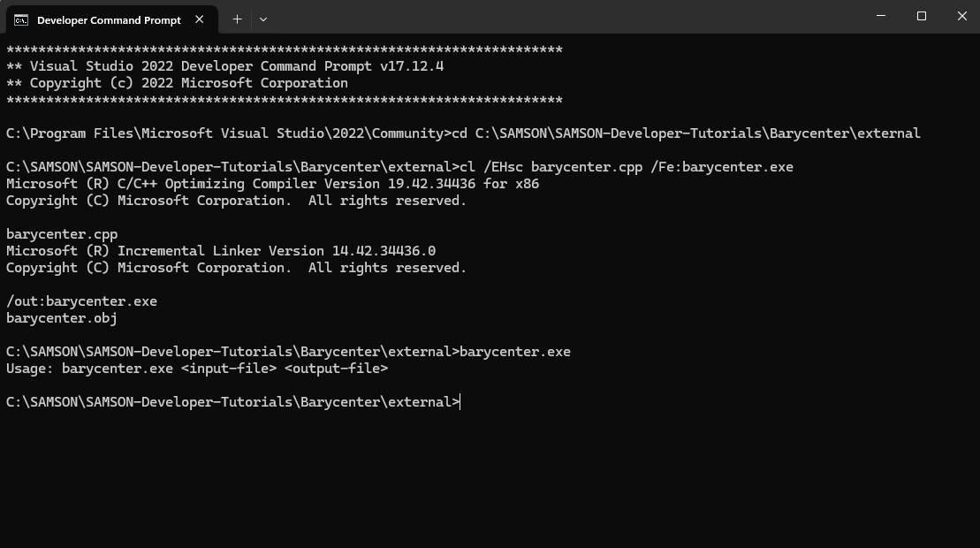Open a new tab with the plus button

pyautogui.click(x=237, y=19)
